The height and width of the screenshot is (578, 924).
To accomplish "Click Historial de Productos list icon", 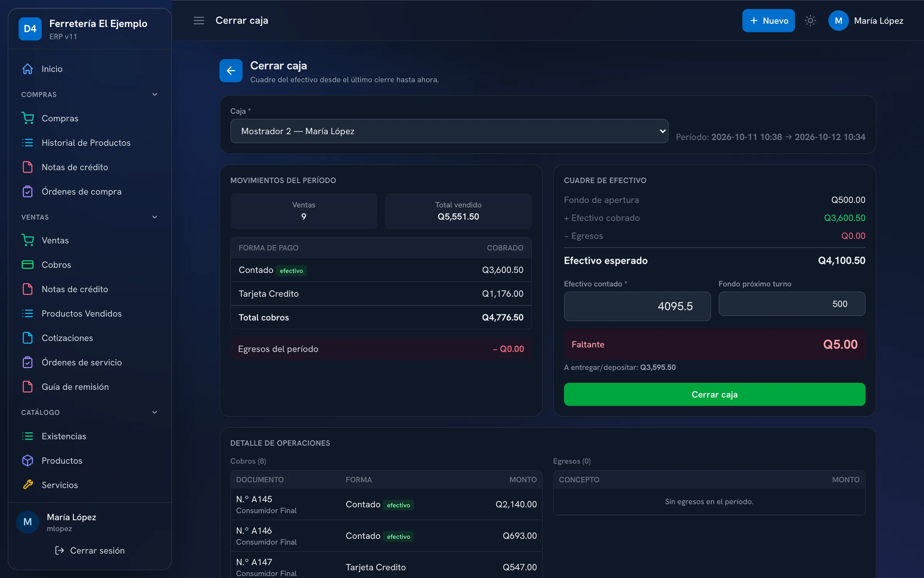I will pos(28,143).
